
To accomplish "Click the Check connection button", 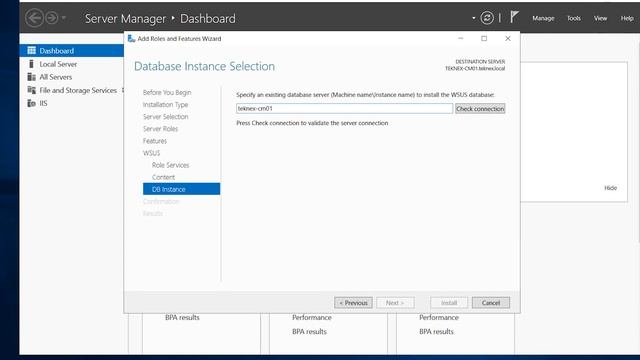I will (x=480, y=109).
